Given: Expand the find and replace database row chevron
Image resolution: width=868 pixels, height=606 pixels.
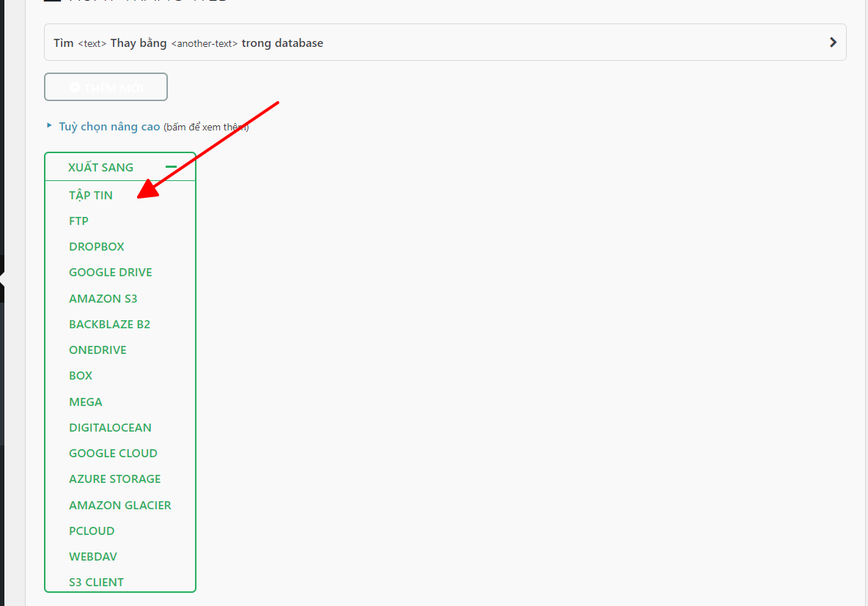Looking at the screenshot, I should point(833,43).
